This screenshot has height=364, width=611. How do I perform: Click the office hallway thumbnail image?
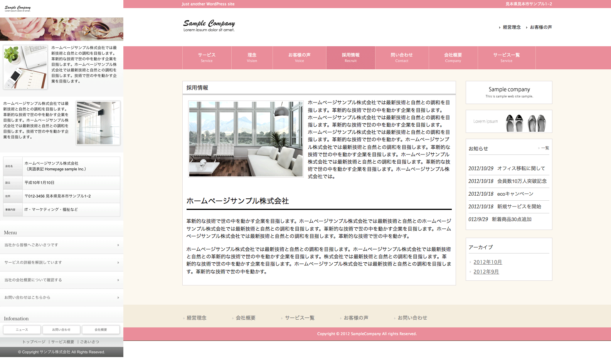[x=98, y=123]
